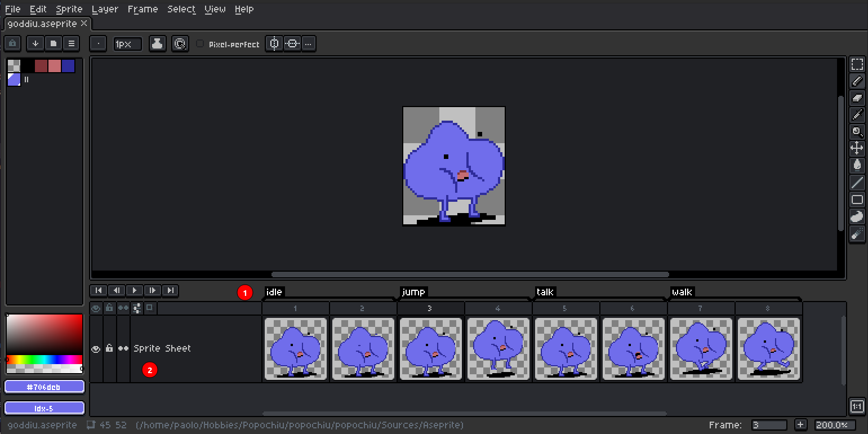Viewport: 868px width, 434px height.
Task: Close the goddiu.aseprite tab
Action: click(84, 23)
